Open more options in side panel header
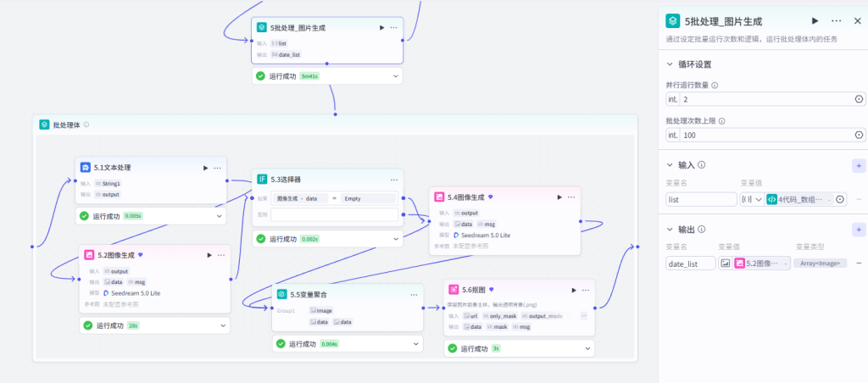This screenshot has height=383, width=868. pyautogui.click(x=837, y=21)
